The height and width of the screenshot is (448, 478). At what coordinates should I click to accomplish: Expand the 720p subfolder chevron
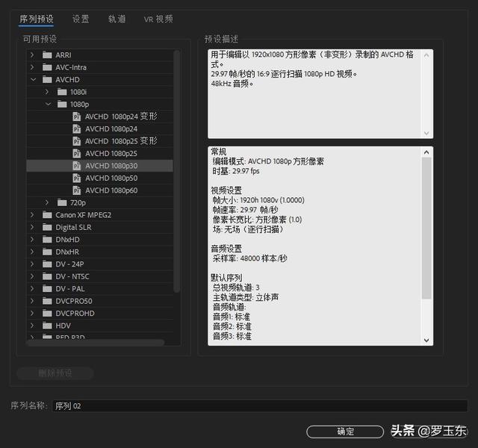coord(47,202)
